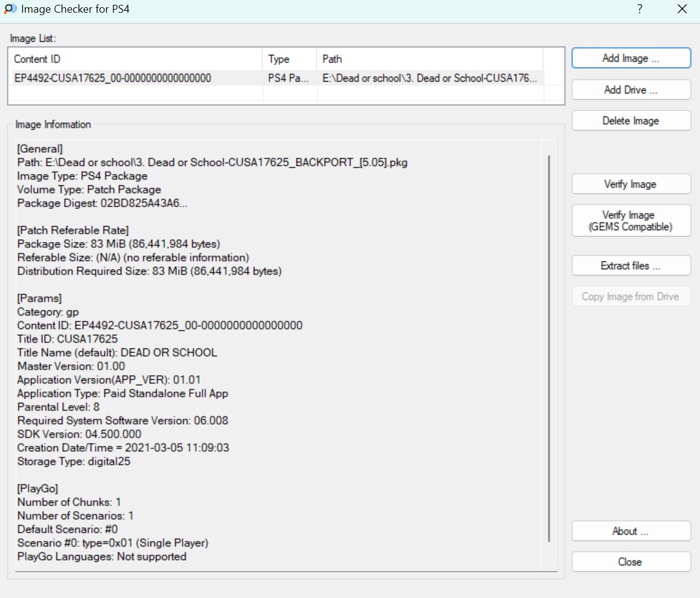This screenshot has width=700, height=598.
Task: Click the Image Checker app icon in title bar
Action: (10, 10)
